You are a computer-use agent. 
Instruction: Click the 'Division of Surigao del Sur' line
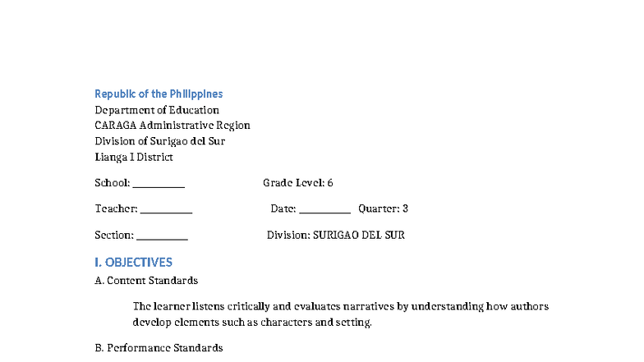tap(159, 141)
